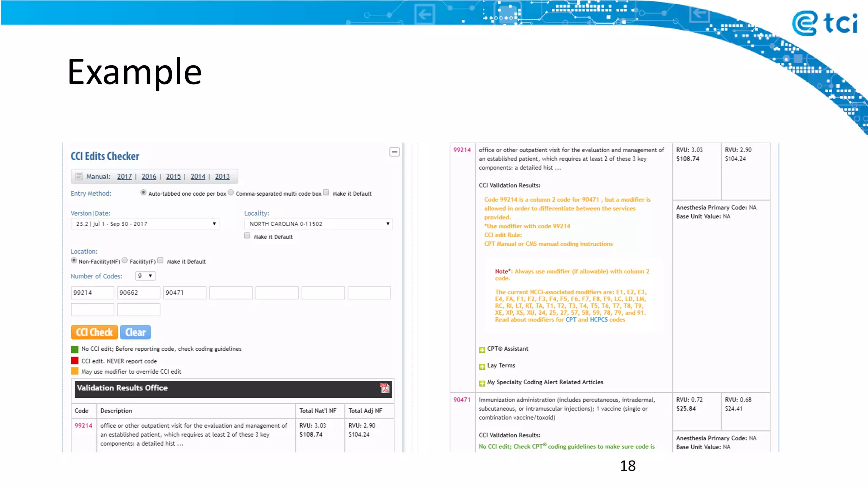
Task: Select Comma-separated multi code box option
Action: (231, 193)
